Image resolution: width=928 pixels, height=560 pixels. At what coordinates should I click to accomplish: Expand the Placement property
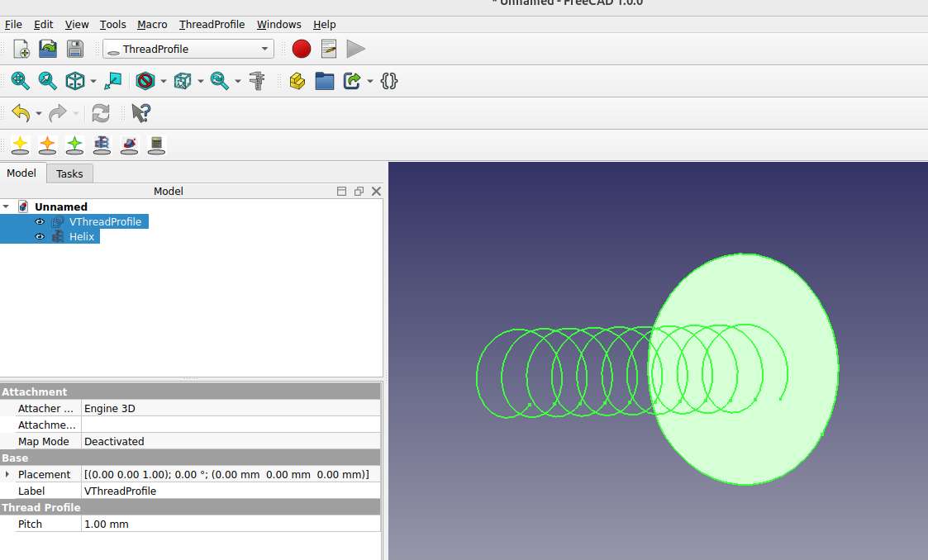pyautogui.click(x=7, y=474)
